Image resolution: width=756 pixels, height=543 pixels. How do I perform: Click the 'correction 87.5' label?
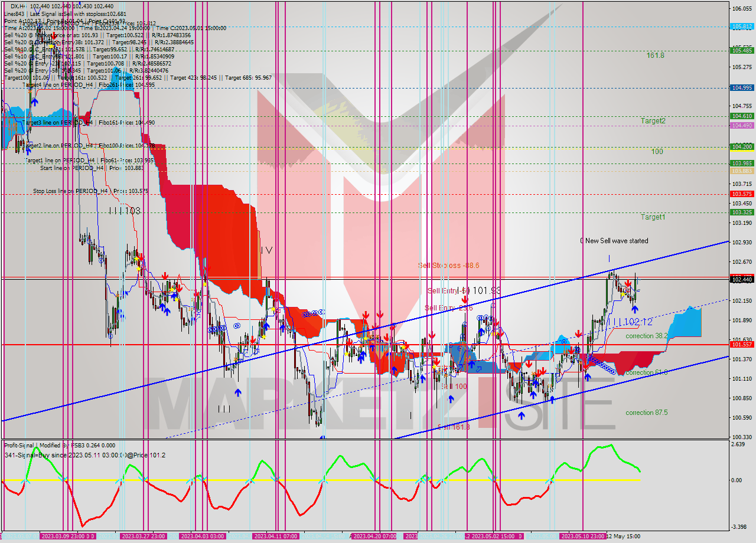pyautogui.click(x=647, y=413)
